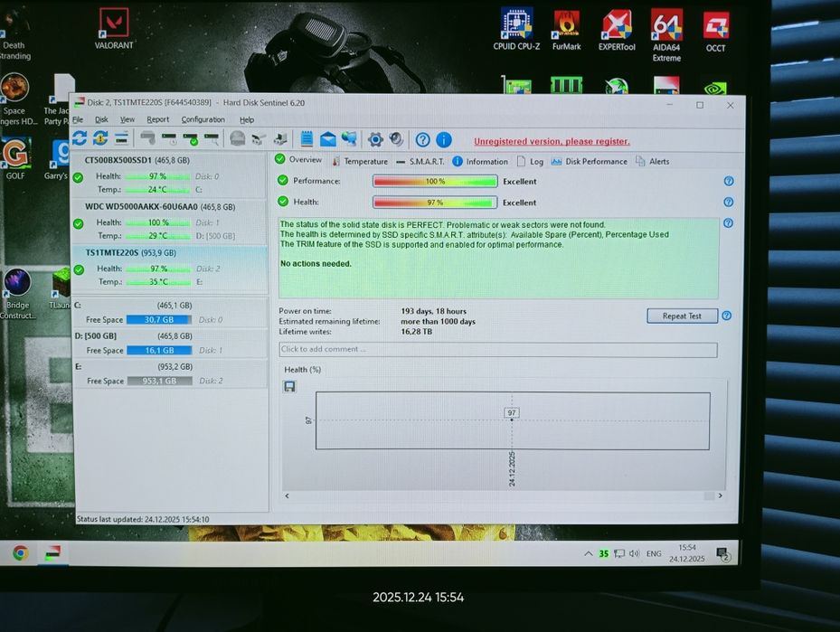Click the C: free space 30,7 GB bar

tap(159, 319)
